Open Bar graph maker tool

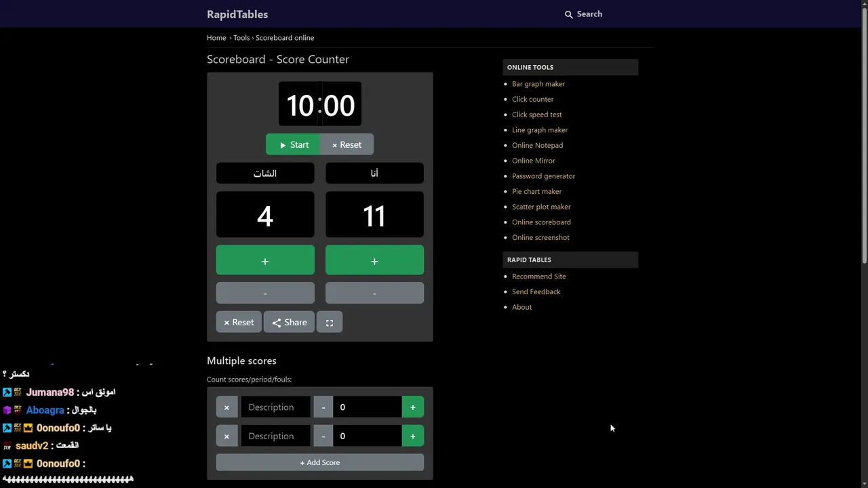(x=538, y=84)
